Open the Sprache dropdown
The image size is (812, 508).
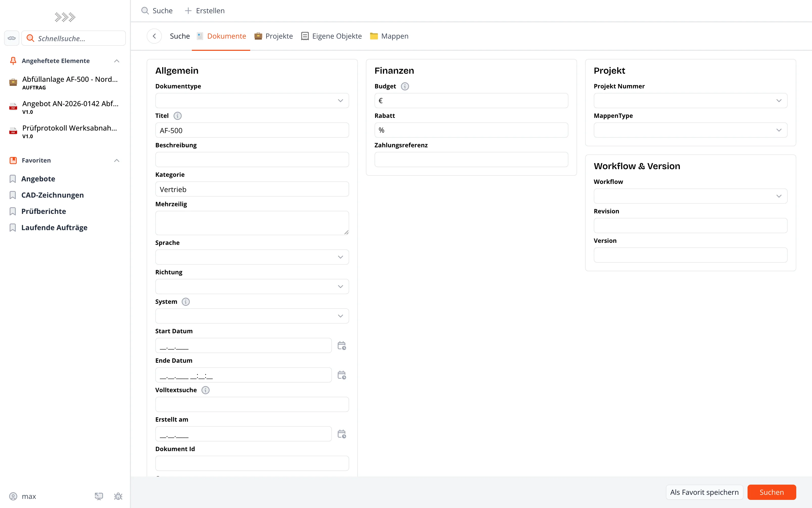click(x=252, y=257)
